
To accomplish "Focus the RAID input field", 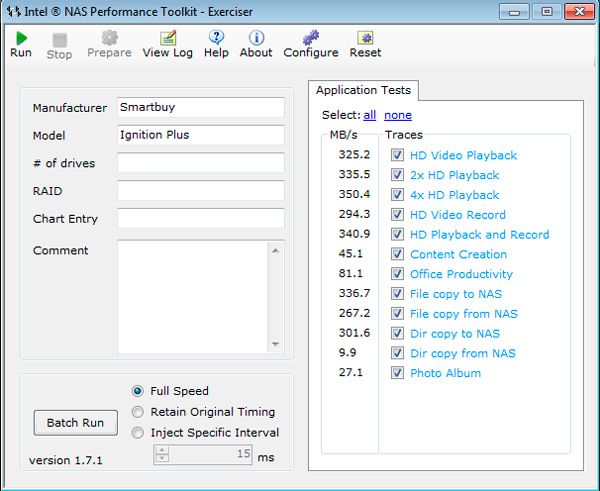I will coord(201,191).
